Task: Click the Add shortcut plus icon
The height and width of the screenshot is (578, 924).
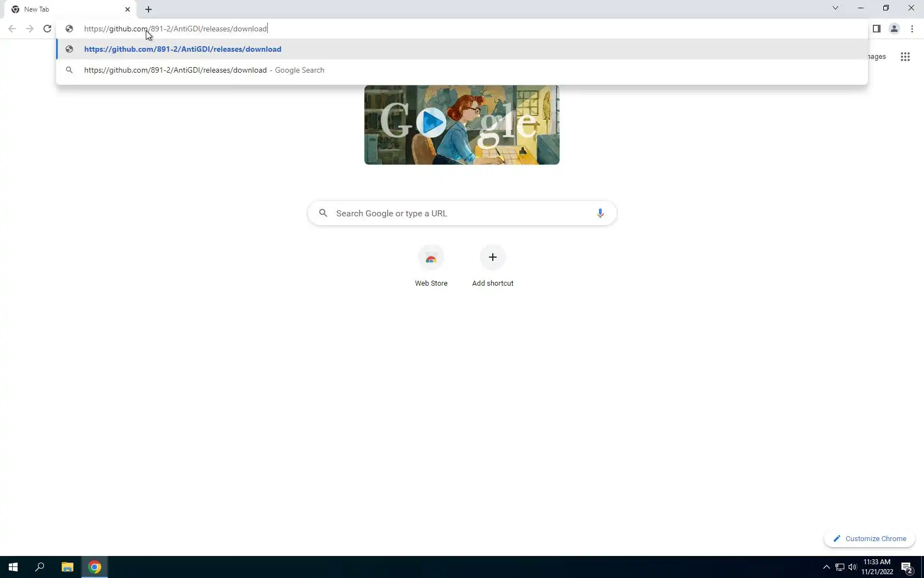Action: point(493,258)
